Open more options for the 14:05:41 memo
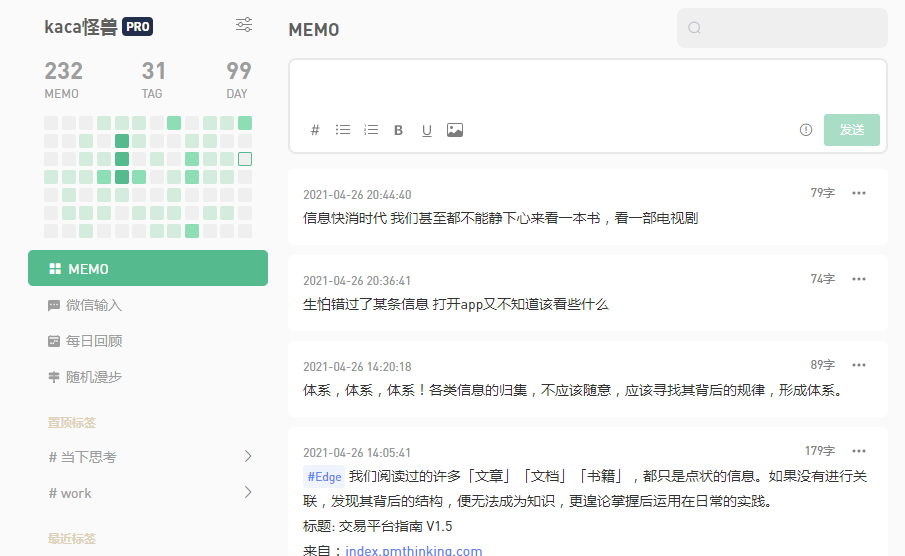 click(x=859, y=451)
